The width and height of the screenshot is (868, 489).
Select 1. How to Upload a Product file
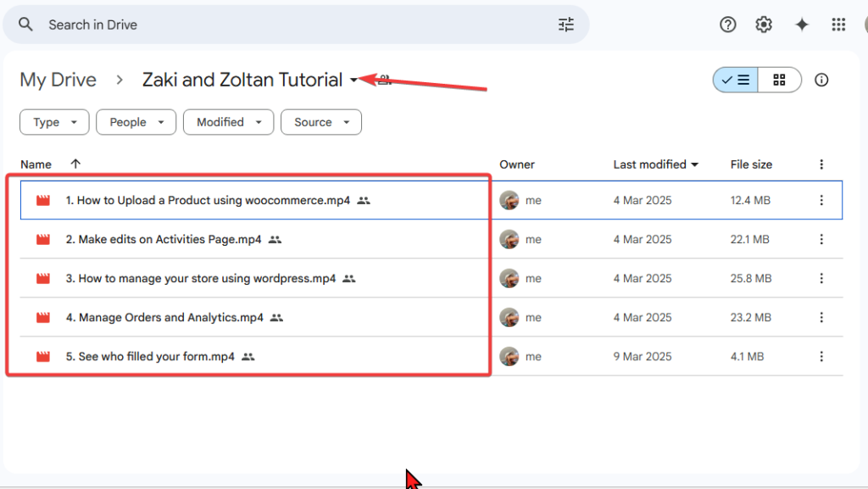[209, 200]
